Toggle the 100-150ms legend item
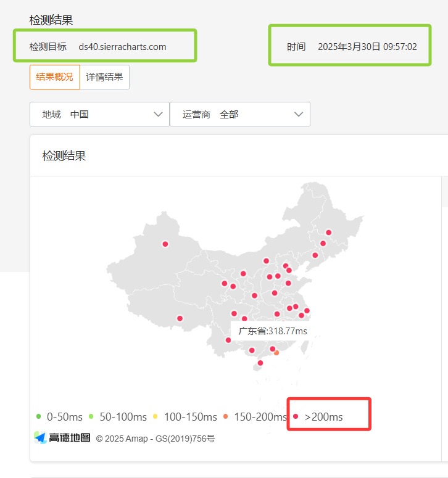 (185, 417)
